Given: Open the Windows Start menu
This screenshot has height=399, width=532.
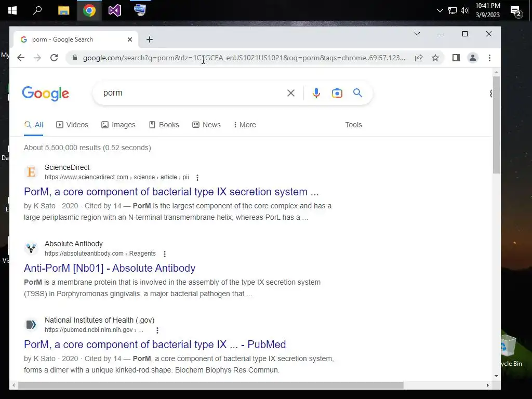Looking at the screenshot, I should [12, 10].
